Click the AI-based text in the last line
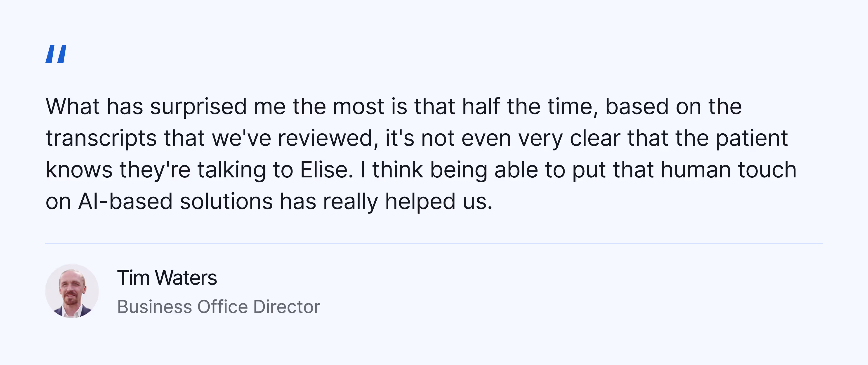This screenshot has height=365, width=868. pos(125,202)
